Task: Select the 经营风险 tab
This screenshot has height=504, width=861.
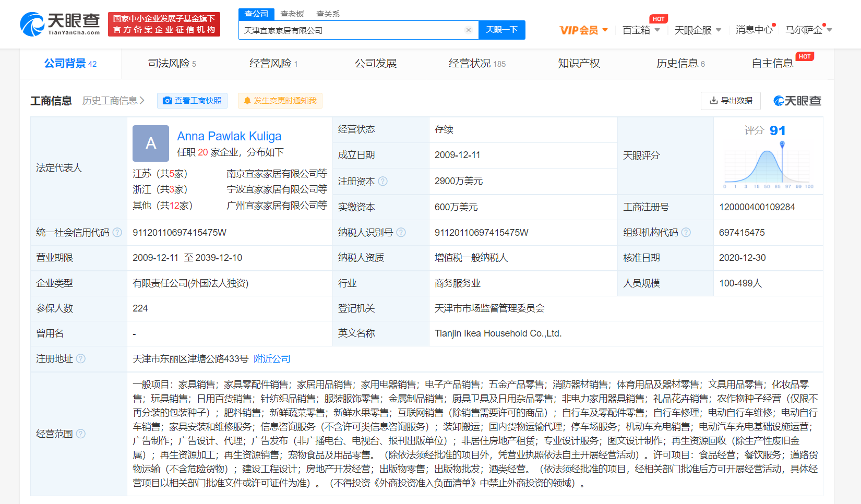Action: 273,64
